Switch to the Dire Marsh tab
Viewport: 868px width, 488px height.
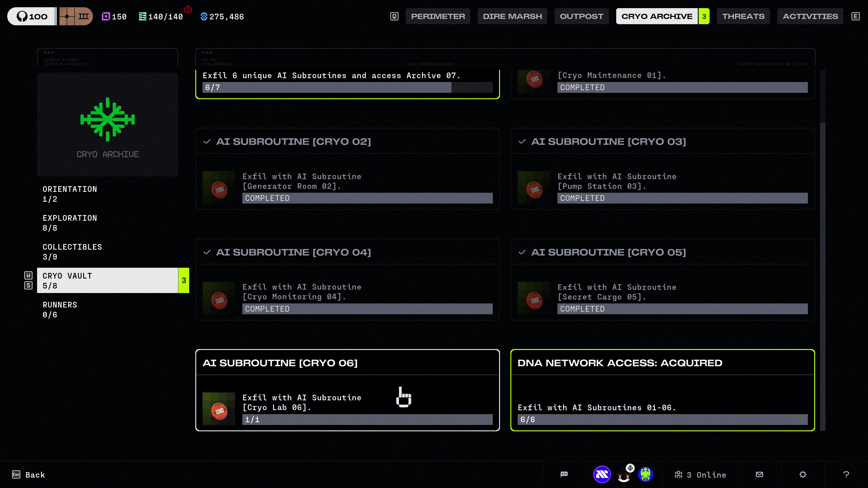(512, 16)
